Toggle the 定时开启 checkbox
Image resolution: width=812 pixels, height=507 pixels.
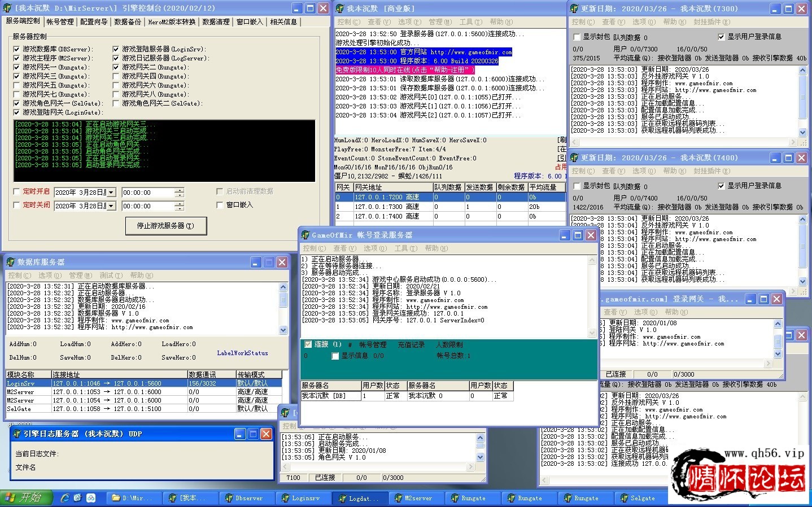click(x=17, y=191)
